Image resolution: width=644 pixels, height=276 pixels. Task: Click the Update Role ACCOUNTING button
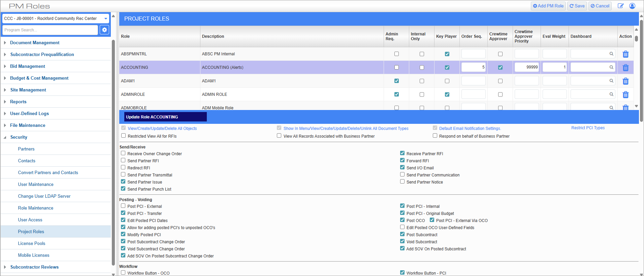pos(165,117)
